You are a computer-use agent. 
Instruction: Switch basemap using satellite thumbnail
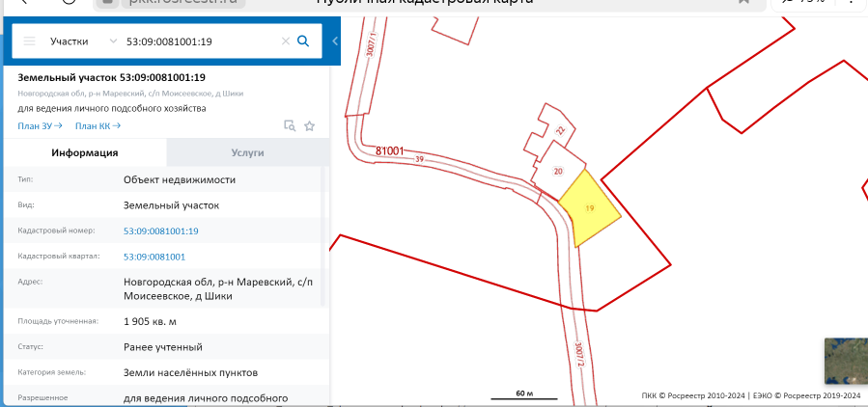coord(845,362)
